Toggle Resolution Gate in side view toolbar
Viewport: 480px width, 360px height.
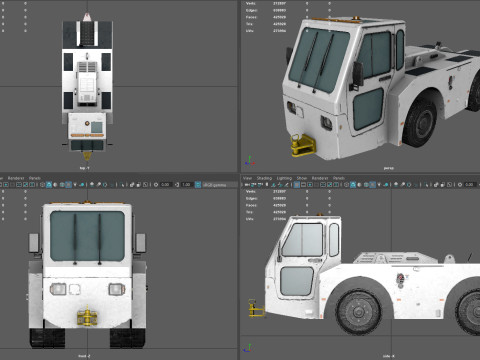pos(310,184)
